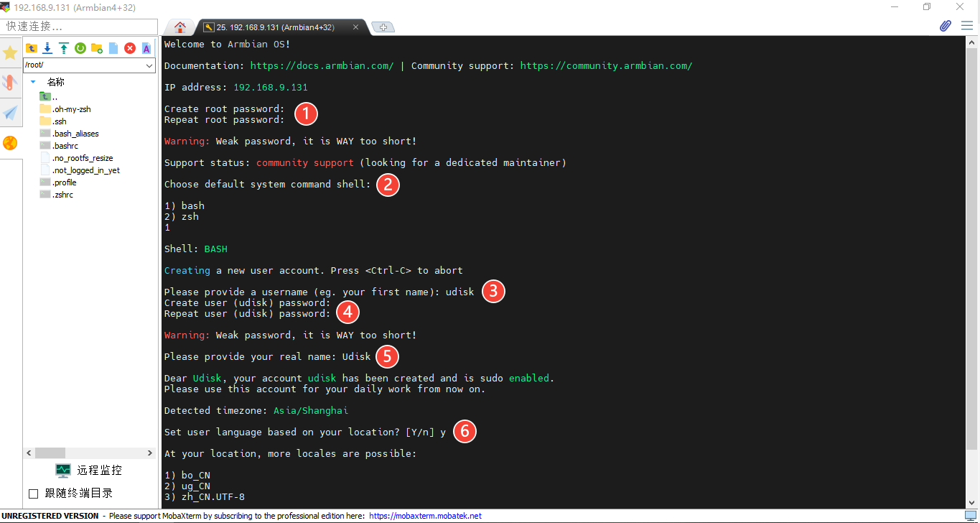Screen dimensions: 980x523
Task: Open the saved sessions star panel
Action: click(x=10, y=52)
